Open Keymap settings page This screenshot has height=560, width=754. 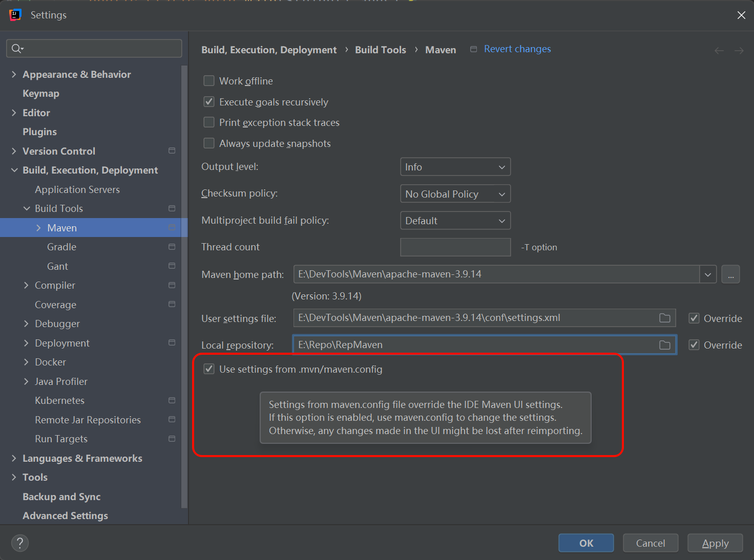point(41,94)
